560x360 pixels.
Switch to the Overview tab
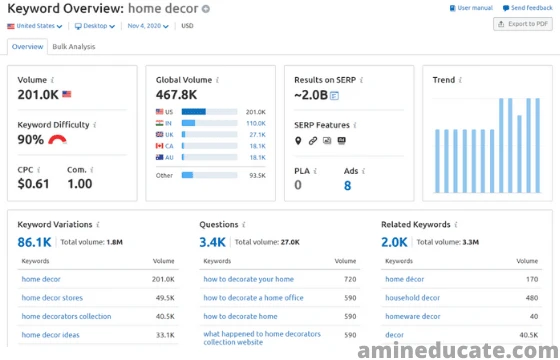tap(28, 46)
